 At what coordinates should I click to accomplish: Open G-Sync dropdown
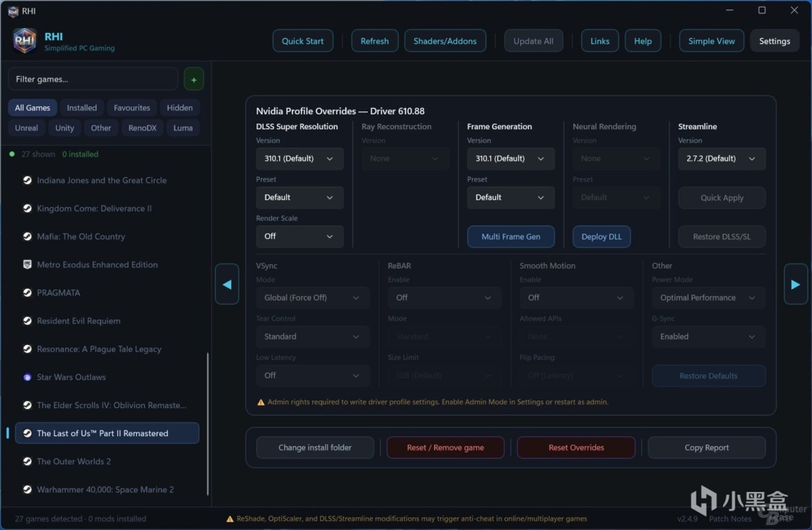[709, 337]
